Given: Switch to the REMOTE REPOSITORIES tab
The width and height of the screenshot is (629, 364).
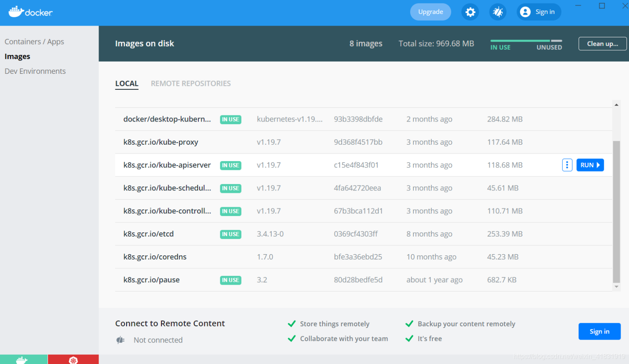Looking at the screenshot, I should pos(191,83).
